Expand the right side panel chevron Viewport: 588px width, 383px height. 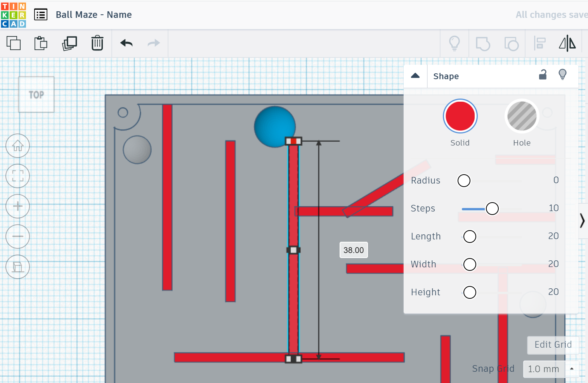tap(582, 220)
